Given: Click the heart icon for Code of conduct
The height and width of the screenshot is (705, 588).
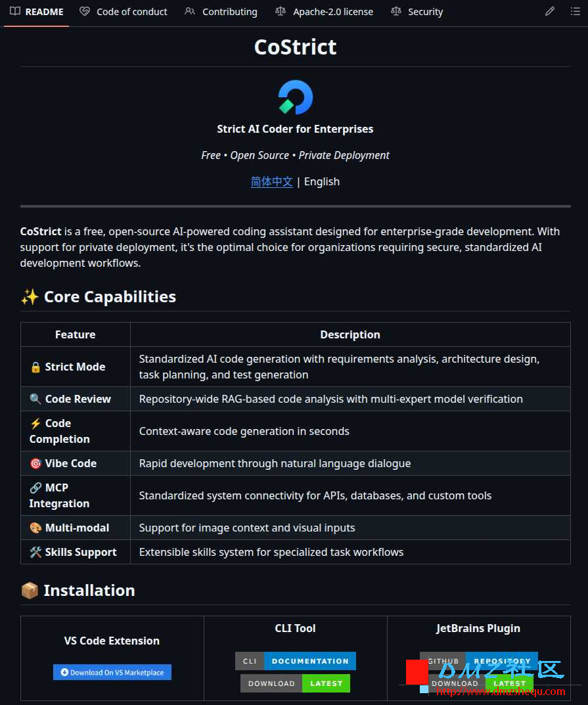Looking at the screenshot, I should [x=85, y=12].
